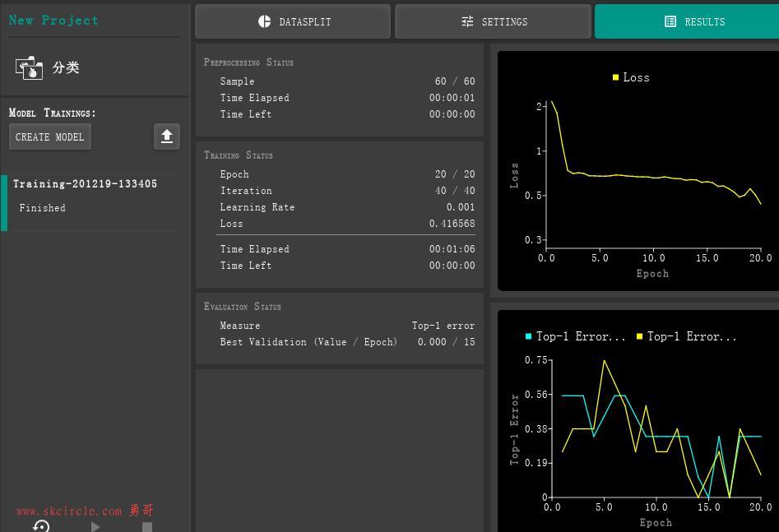Click the preprocessing Time Elapsed 00:00:01
The image size is (779, 532).
452,98
